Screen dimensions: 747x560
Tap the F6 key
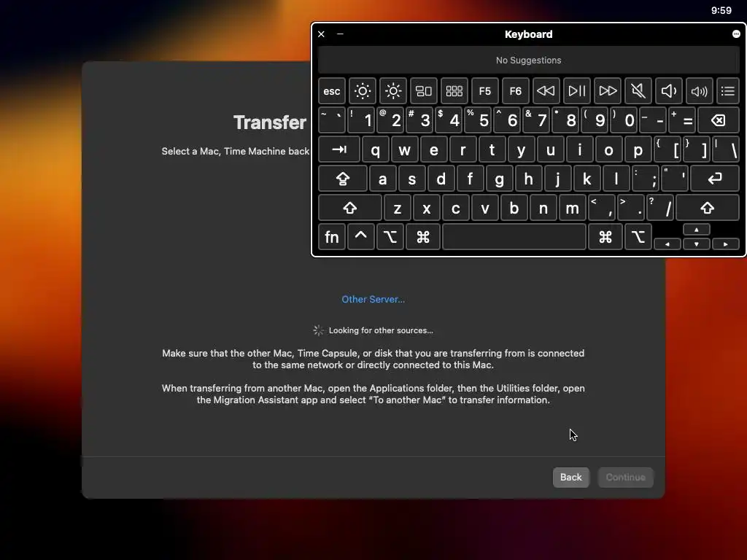[x=516, y=91]
